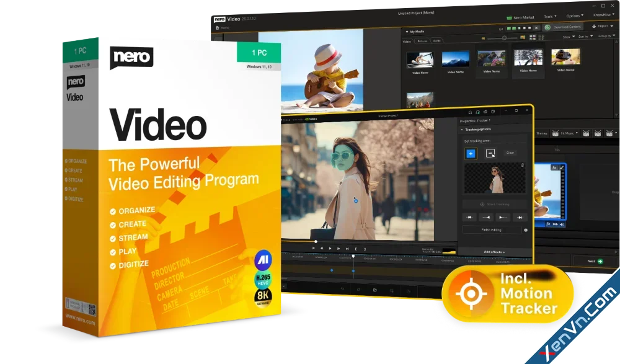Select the yoga stretch video thumbnail

[x=420, y=60]
